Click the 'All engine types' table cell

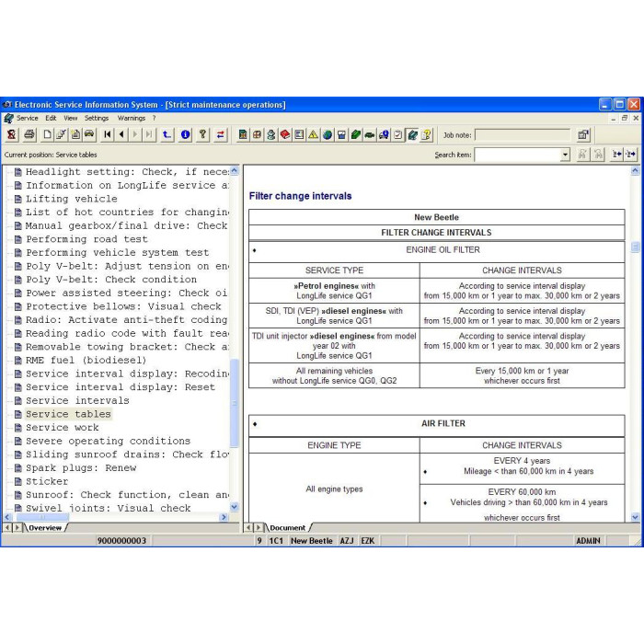(x=334, y=489)
